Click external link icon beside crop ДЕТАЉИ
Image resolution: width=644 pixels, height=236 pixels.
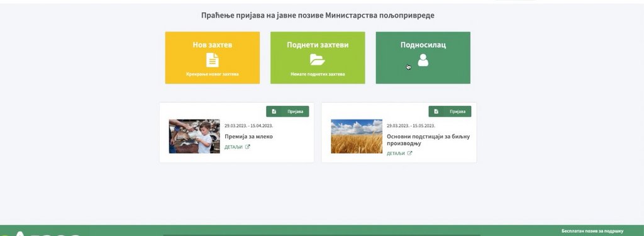[x=409, y=153]
